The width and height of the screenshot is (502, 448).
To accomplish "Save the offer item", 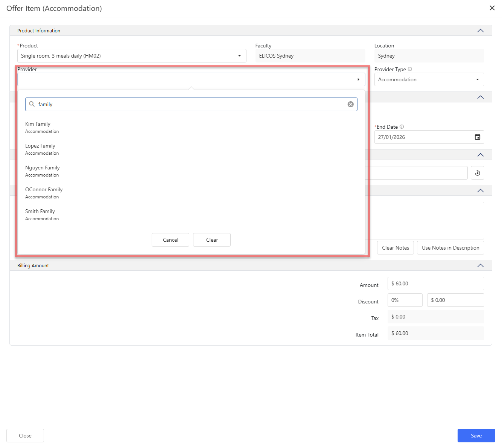I will (476, 436).
